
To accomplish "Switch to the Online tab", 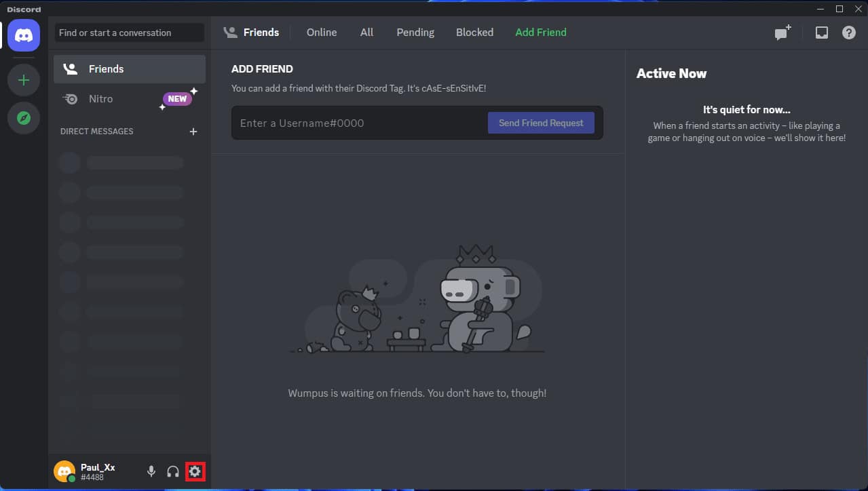I will tap(322, 33).
